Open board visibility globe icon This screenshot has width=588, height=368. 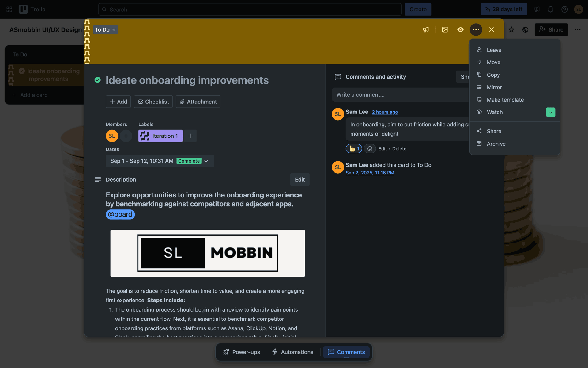pos(526,30)
